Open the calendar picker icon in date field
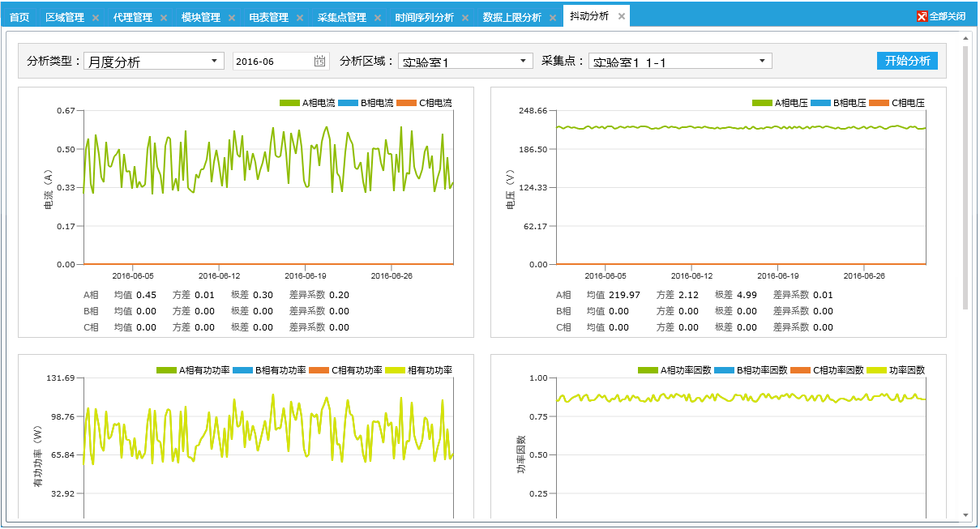The width and height of the screenshot is (980, 529). (x=319, y=62)
